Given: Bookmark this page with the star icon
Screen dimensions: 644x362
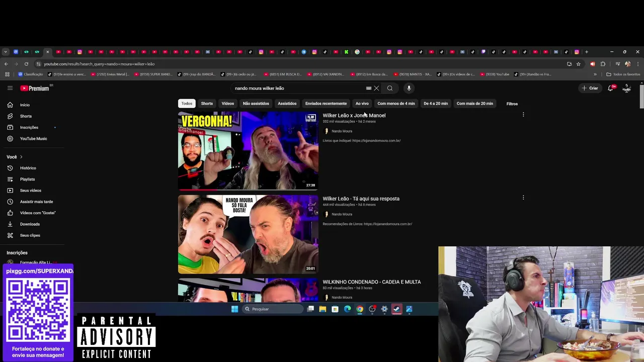Looking at the screenshot, I should (x=579, y=64).
